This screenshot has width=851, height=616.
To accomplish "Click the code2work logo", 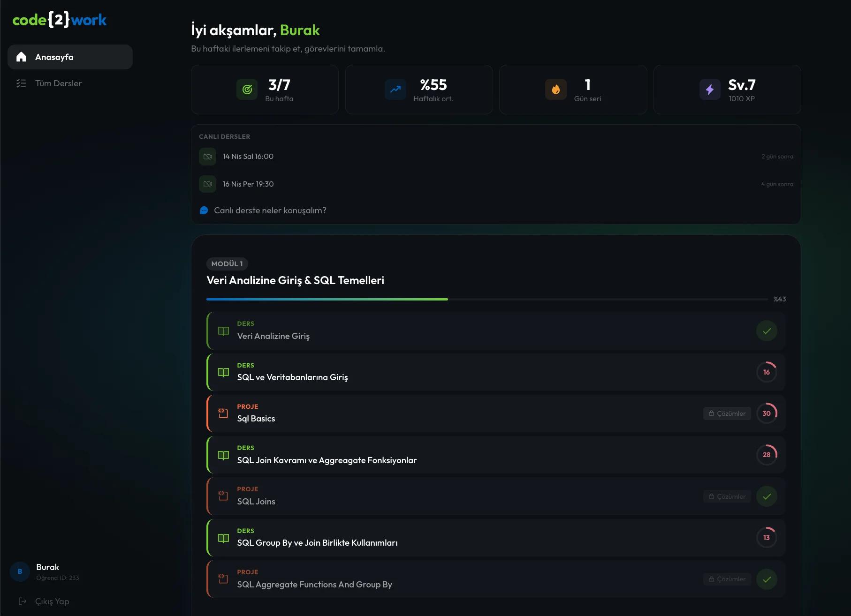I will (x=59, y=20).
